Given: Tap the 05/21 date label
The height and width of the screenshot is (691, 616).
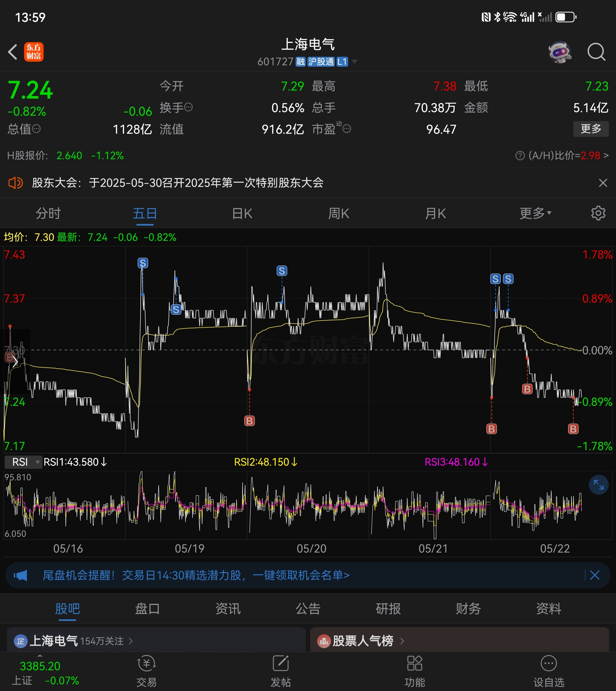Looking at the screenshot, I should 433,548.
